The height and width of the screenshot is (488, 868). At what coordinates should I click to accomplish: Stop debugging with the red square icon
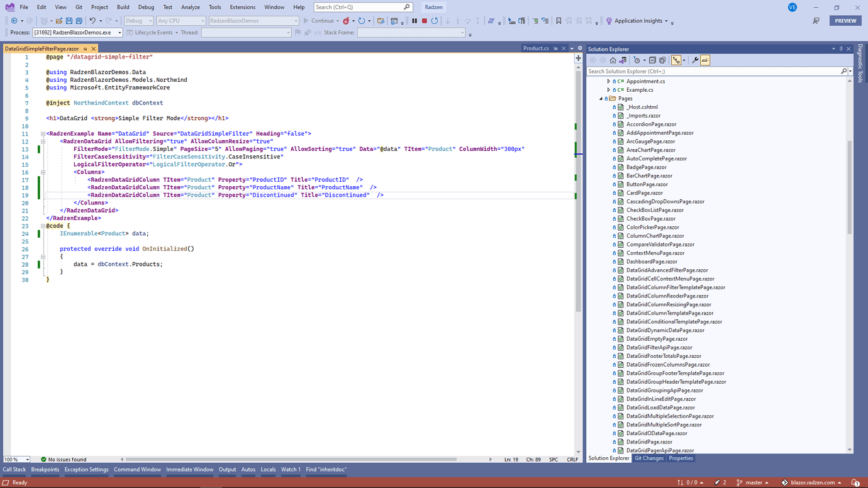425,21
